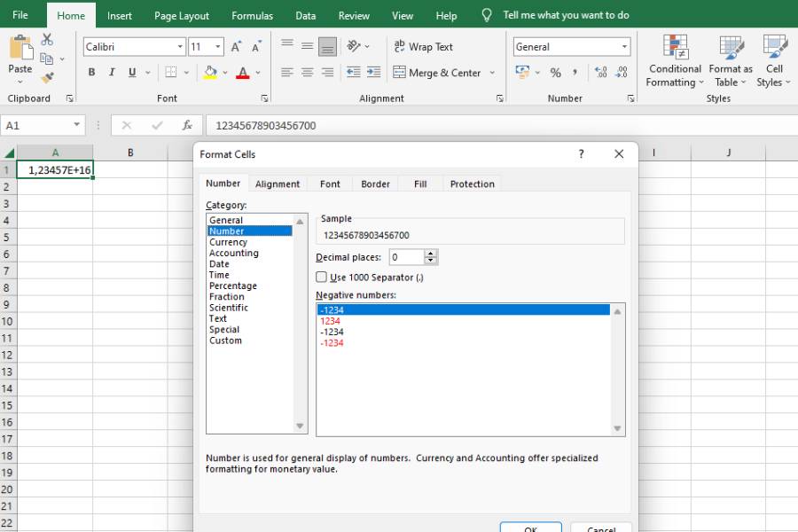
Task: Open the font name dropdown
Action: pyautogui.click(x=180, y=47)
